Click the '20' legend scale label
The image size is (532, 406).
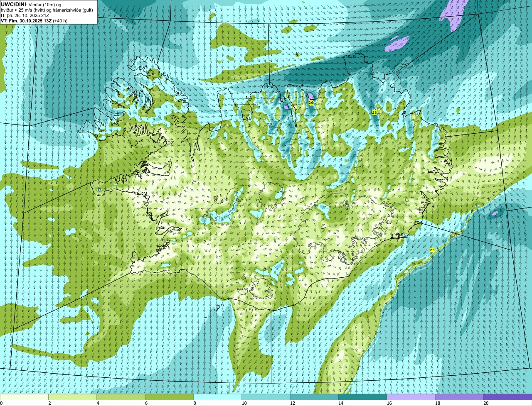tap(486, 403)
